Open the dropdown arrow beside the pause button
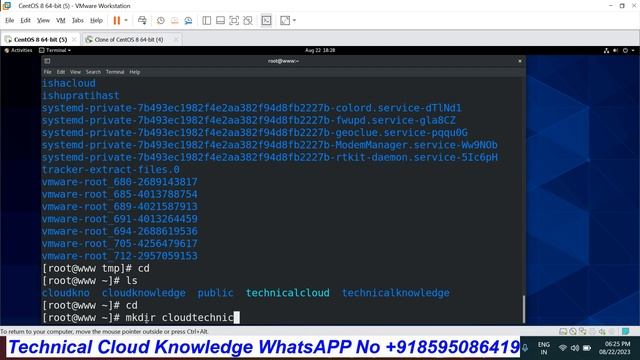Image resolution: width=640 pixels, height=360 pixels. 126,20
